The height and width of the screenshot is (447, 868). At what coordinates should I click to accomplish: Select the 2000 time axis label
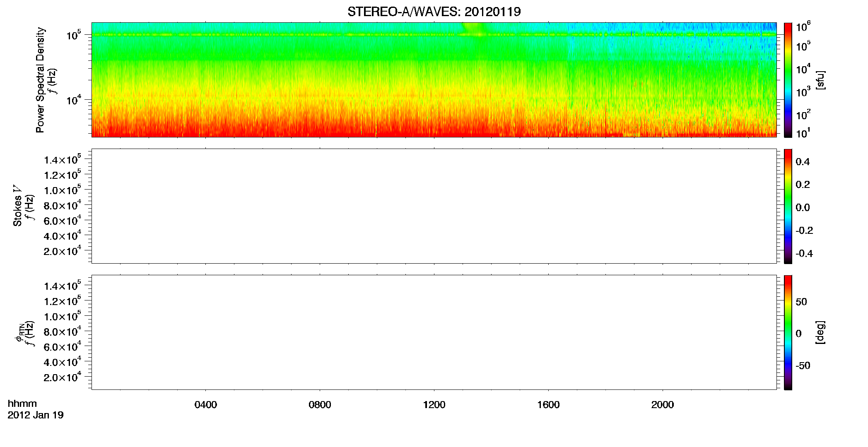coord(663,405)
